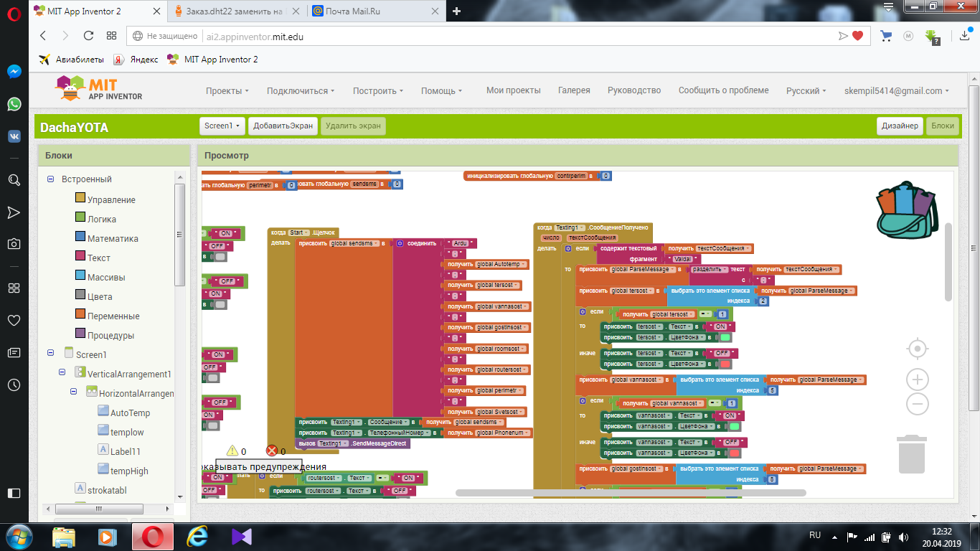The width and height of the screenshot is (980, 551).
Task: Open bookmarks heart in Opera sidebar
Action: click(x=14, y=320)
